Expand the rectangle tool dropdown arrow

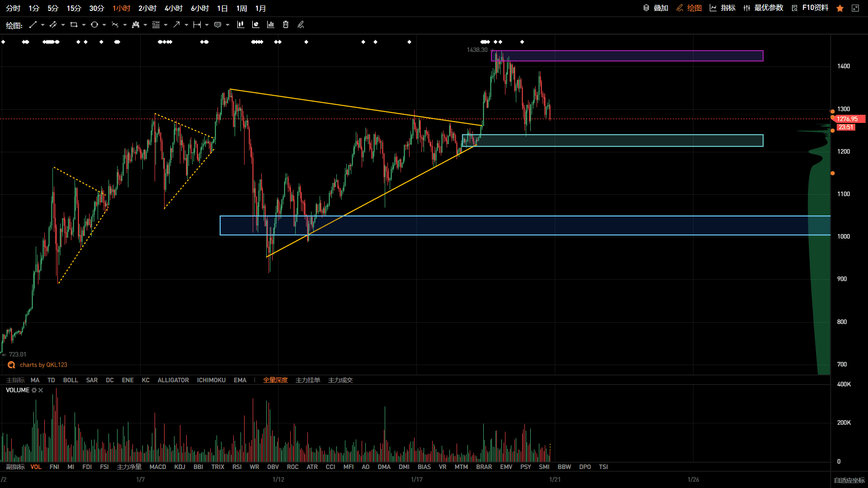pos(84,25)
